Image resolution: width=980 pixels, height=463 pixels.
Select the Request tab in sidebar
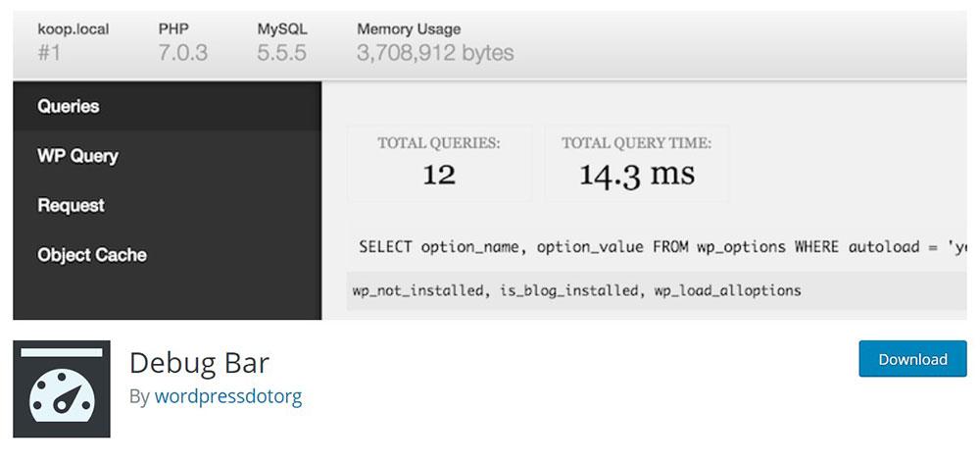click(x=71, y=205)
